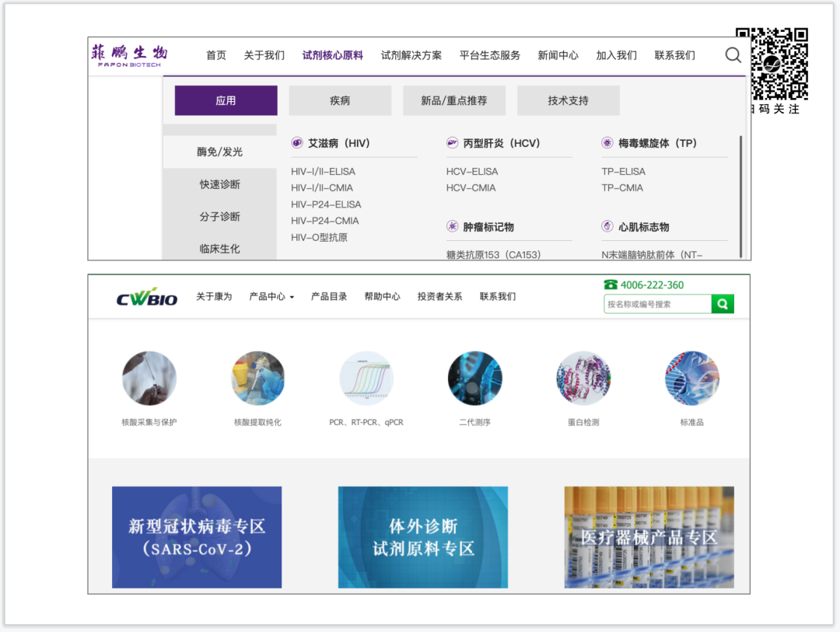Click the product search input field

pyautogui.click(x=657, y=304)
